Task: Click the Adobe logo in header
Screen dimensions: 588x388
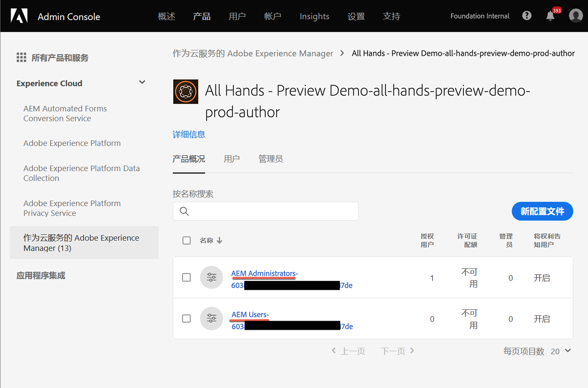Action: coord(19,16)
